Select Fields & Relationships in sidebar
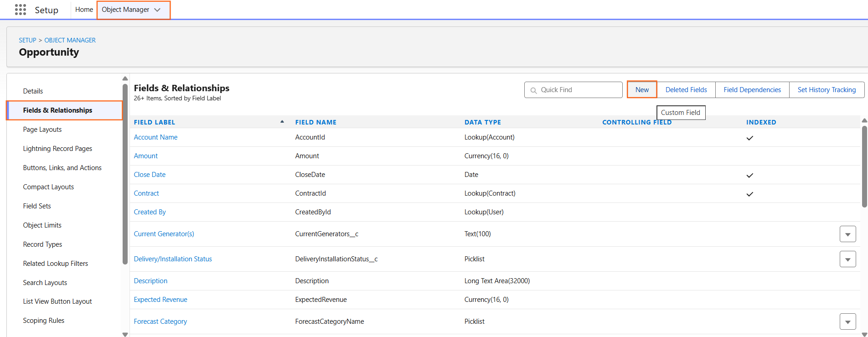The height and width of the screenshot is (337, 868). pyautogui.click(x=64, y=110)
